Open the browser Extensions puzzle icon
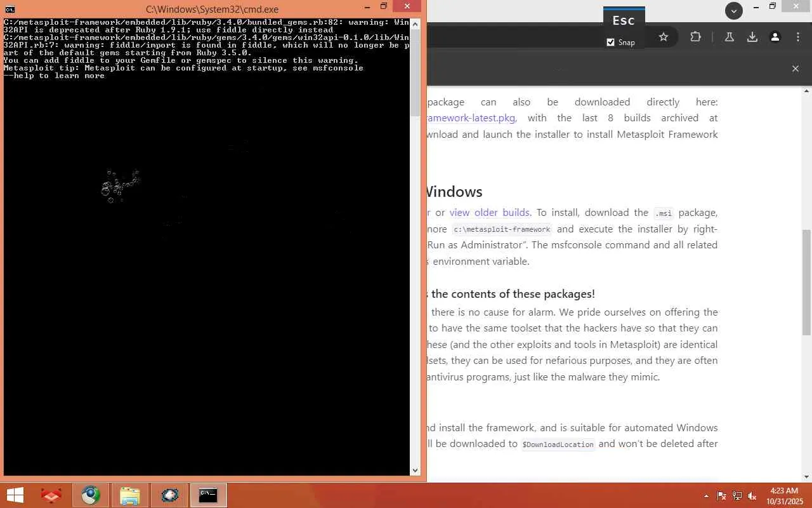This screenshot has width=812, height=508. coord(695,37)
